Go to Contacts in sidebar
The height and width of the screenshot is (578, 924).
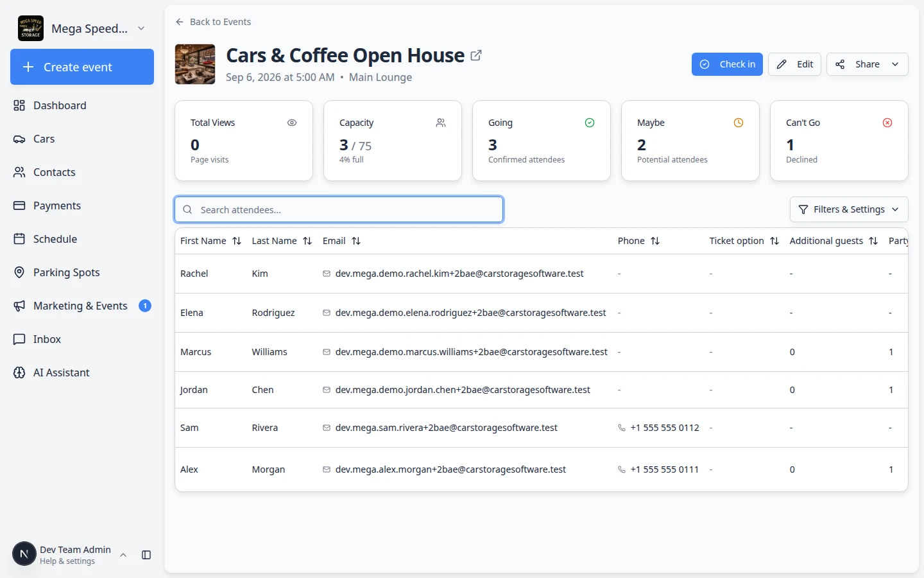tap(82, 172)
